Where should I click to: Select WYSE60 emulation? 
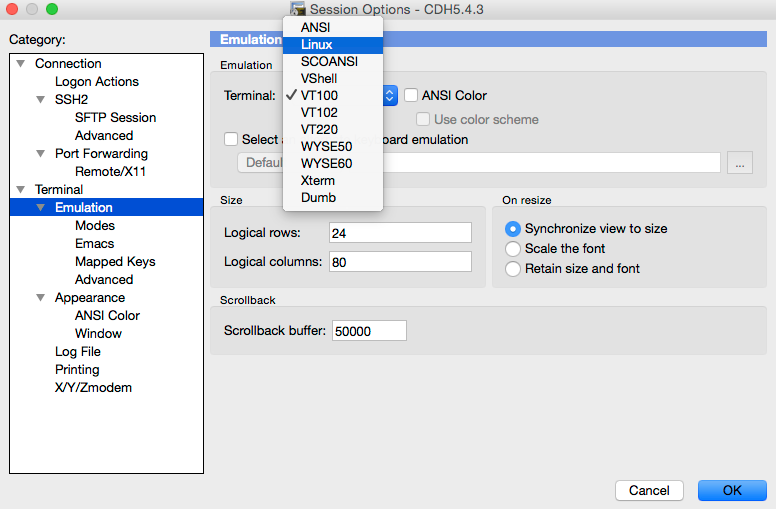[333, 163]
